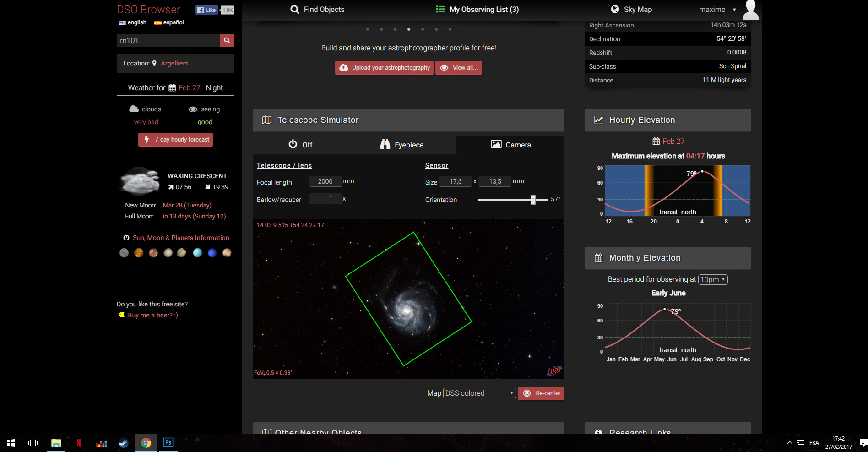This screenshot has height=452, width=868.
Task: Open the Map DSS colored dropdown
Action: coord(479,393)
